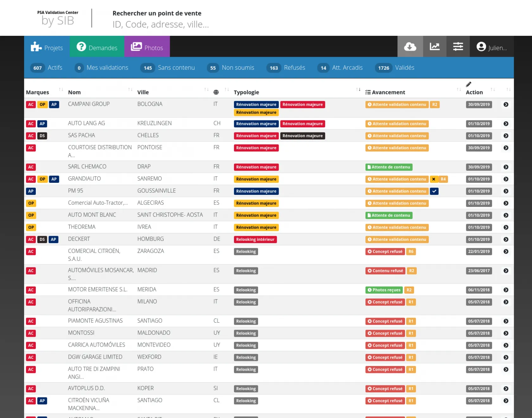
Task: Sort by Avancement column arrows
Action: click(459, 90)
